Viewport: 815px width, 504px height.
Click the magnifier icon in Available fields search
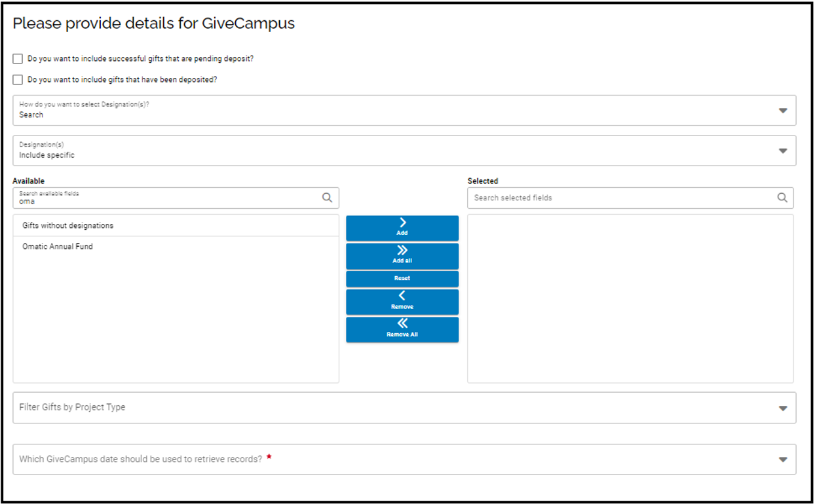pos(327,198)
